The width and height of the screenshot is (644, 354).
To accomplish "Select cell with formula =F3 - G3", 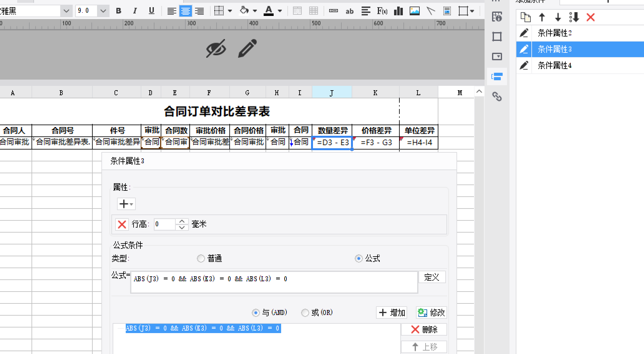I will pos(376,143).
